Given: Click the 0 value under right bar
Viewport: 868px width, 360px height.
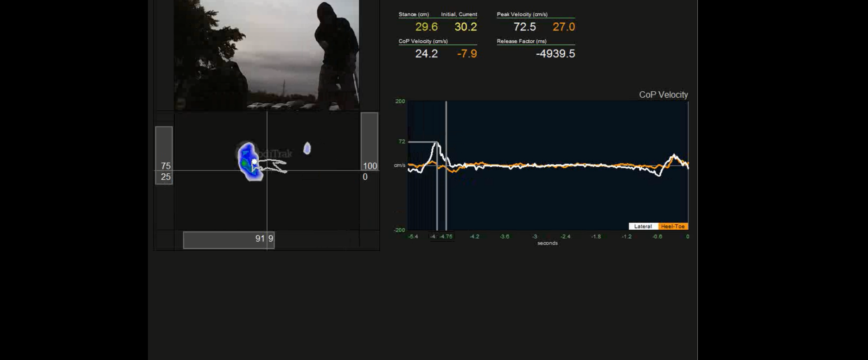Looking at the screenshot, I should click(365, 177).
